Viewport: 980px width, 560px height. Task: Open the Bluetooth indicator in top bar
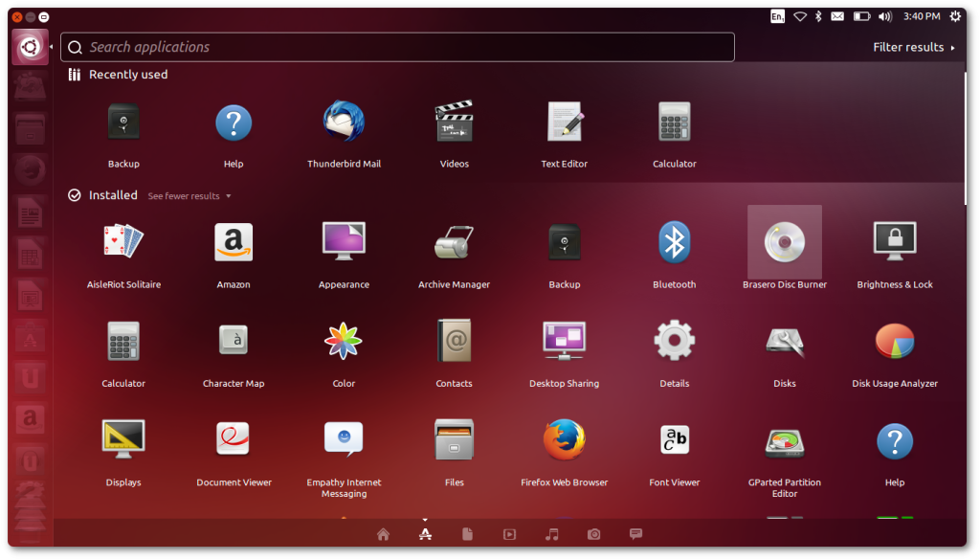click(x=818, y=17)
